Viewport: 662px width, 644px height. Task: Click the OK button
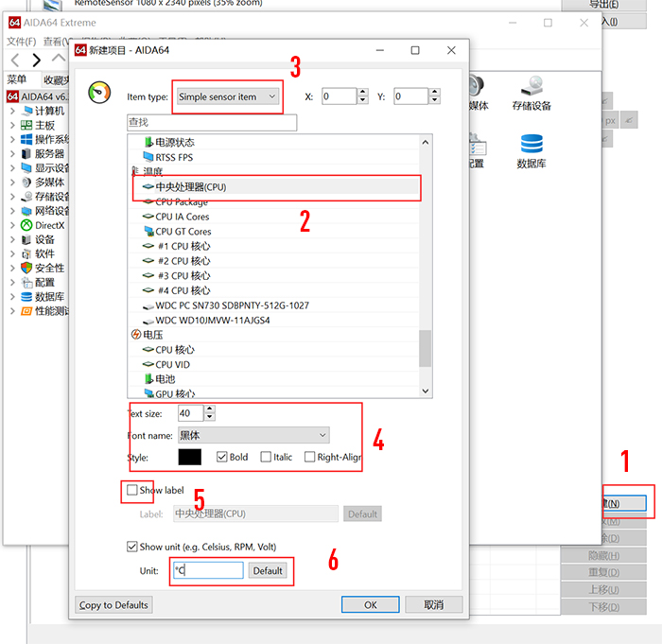tap(370, 604)
